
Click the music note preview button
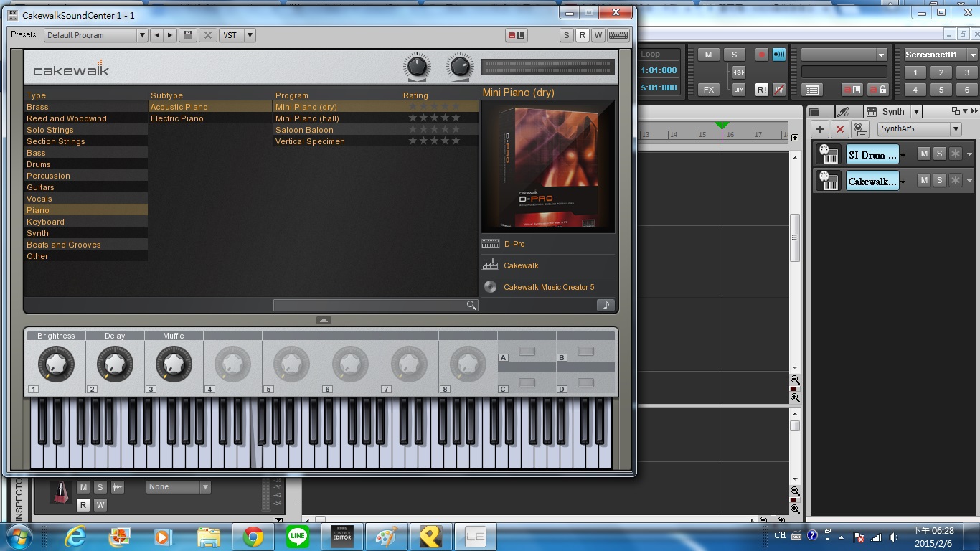point(606,305)
